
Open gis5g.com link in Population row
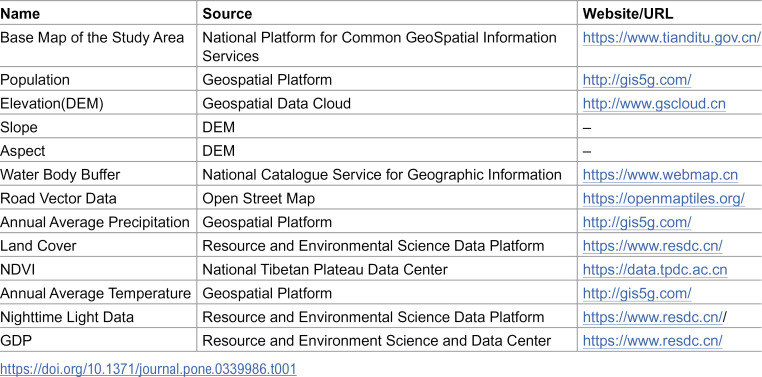(637, 80)
